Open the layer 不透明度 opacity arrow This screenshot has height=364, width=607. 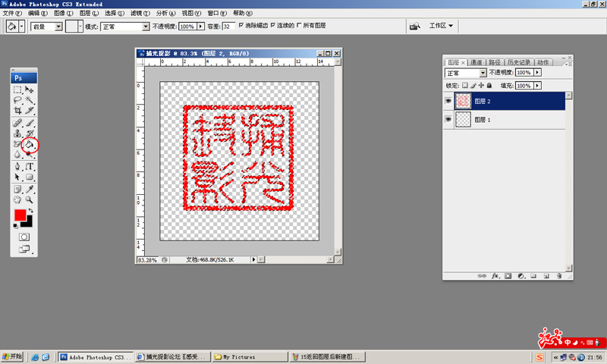(x=537, y=72)
